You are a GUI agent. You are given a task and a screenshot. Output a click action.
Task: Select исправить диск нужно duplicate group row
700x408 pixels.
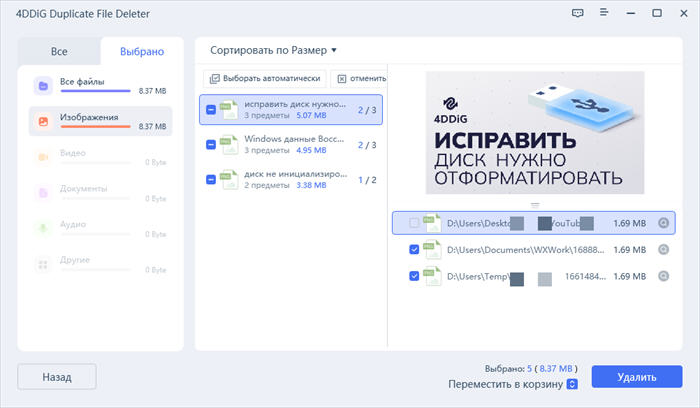point(291,110)
